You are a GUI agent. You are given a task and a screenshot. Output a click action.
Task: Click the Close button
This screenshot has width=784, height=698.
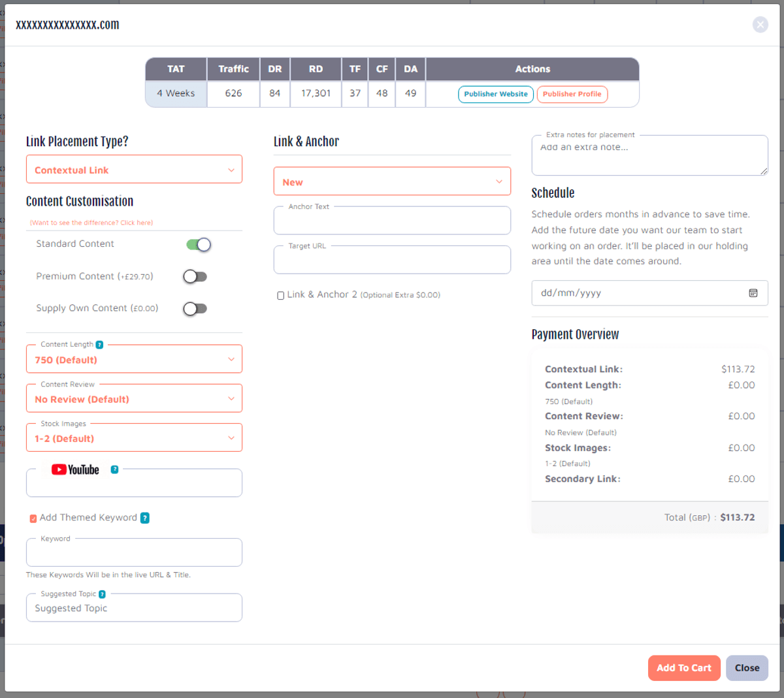747,668
